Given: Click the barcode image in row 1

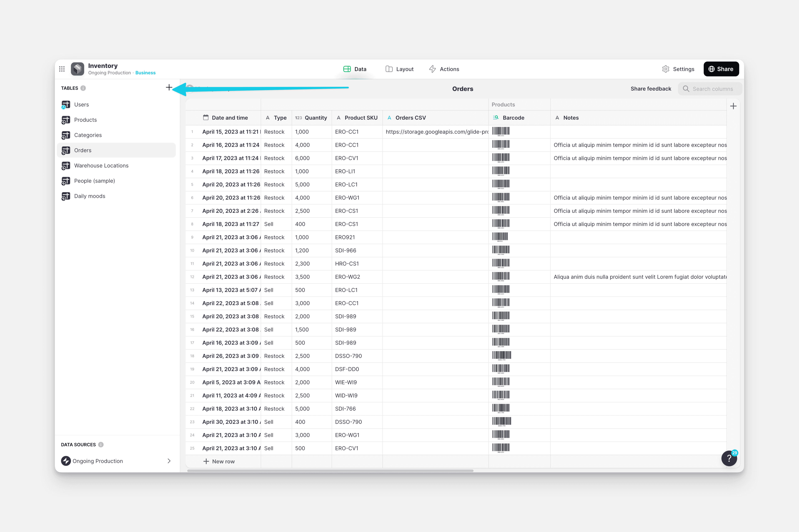Looking at the screenshot, I should tap(501, 132).
